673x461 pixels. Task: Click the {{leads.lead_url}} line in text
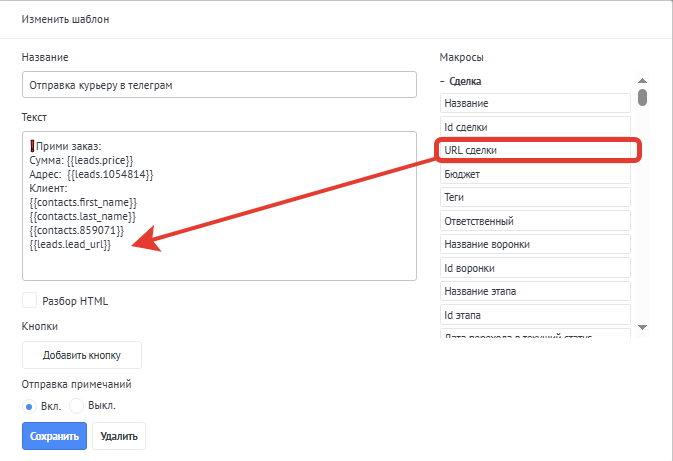pyautogui.click(x=70, y=245)
